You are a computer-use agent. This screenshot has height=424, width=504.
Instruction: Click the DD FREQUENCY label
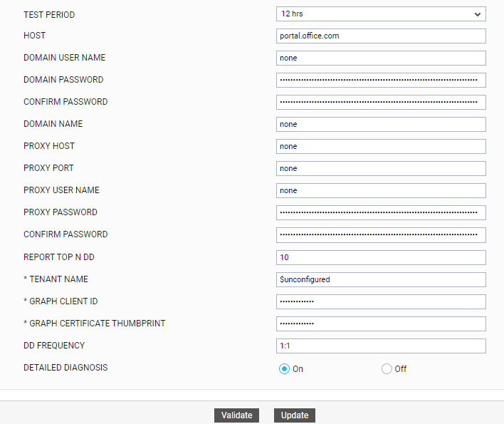(x=54, y=346)
